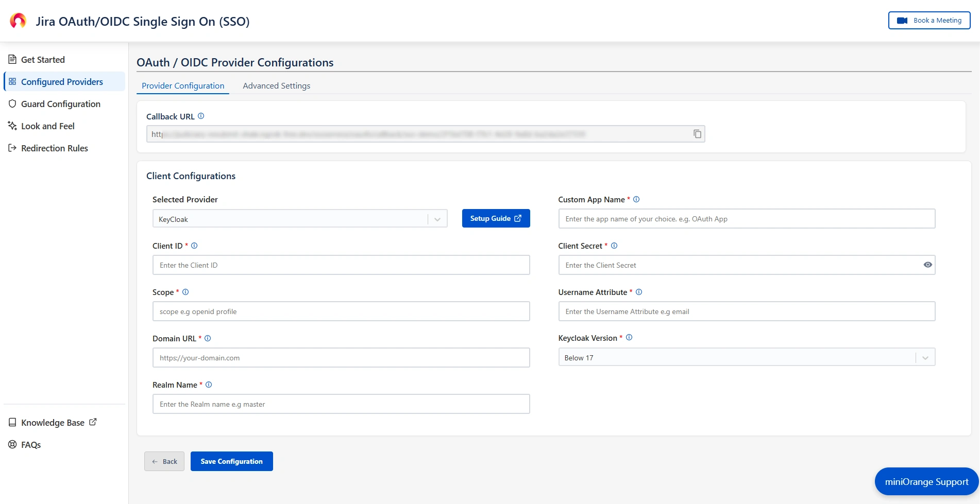Click the Get Started document icon
Image resolution: width=980 pixels, height=504 pixels.
click(x=12, y=59)
